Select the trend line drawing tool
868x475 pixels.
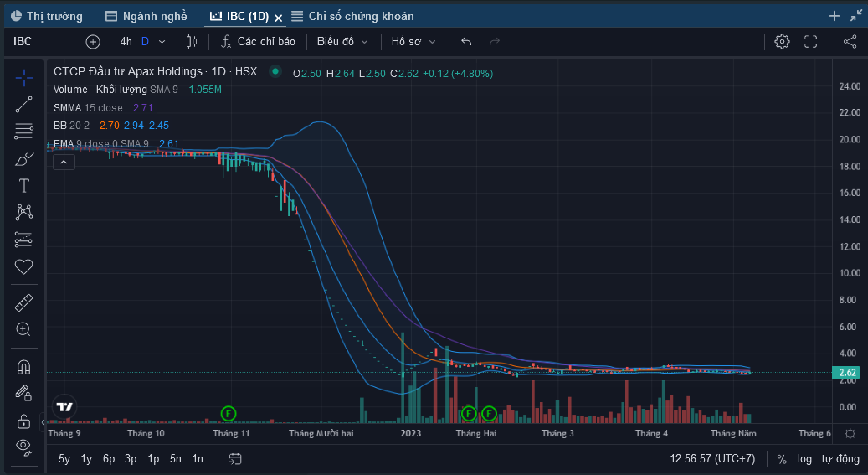click(x=23, y=105)
